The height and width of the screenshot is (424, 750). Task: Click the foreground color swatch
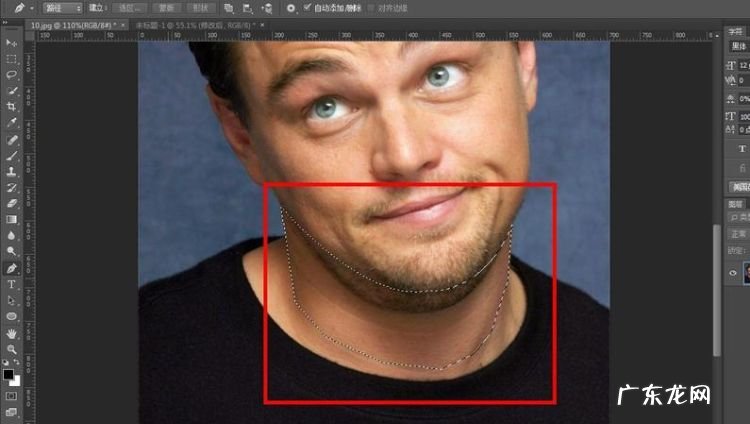pos(9,374)
